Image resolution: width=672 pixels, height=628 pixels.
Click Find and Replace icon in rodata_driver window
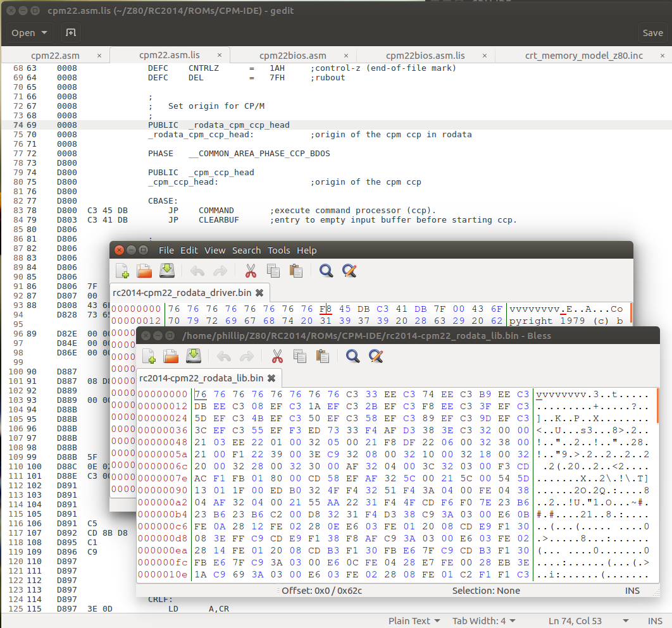[x=349, y=271]
